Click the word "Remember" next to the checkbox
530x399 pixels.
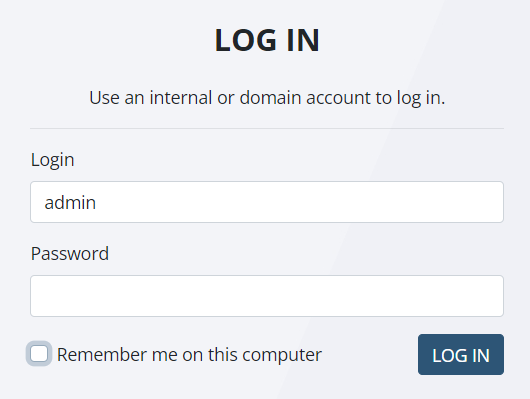[x=102, y=355]
